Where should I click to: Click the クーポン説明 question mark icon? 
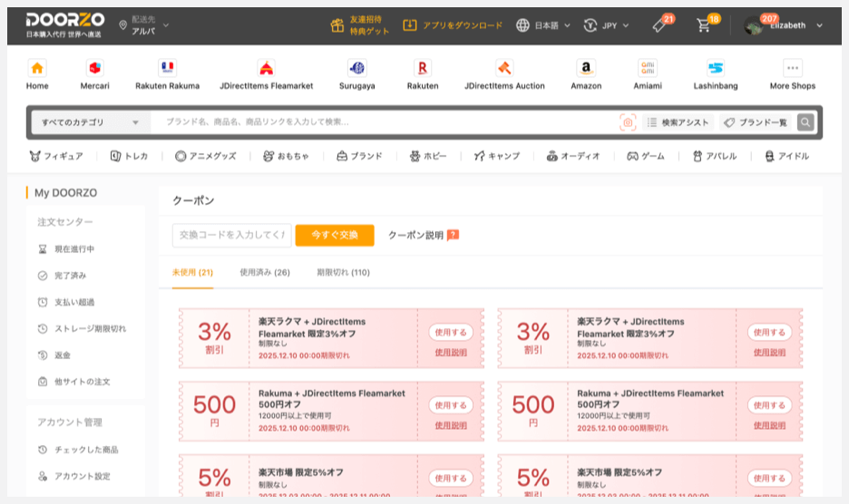point(454,235)
